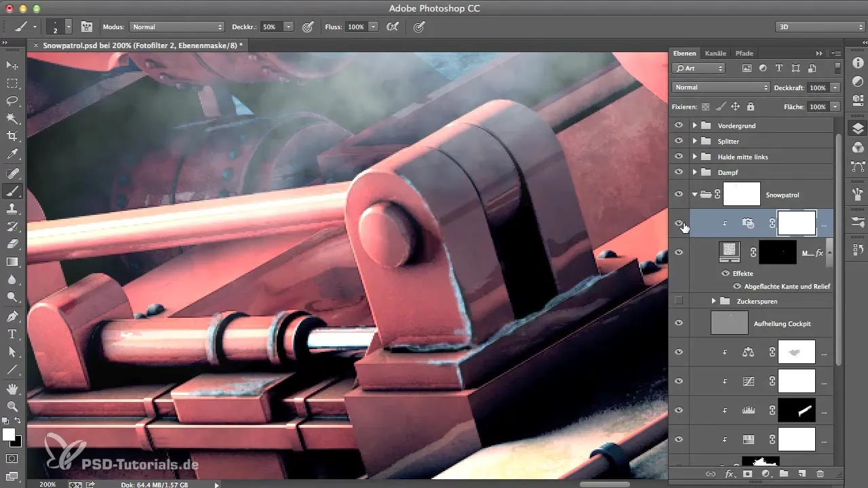
Task: Toggle Abgeflachte Kante und Relief visibility
Action: click(736, 286)
